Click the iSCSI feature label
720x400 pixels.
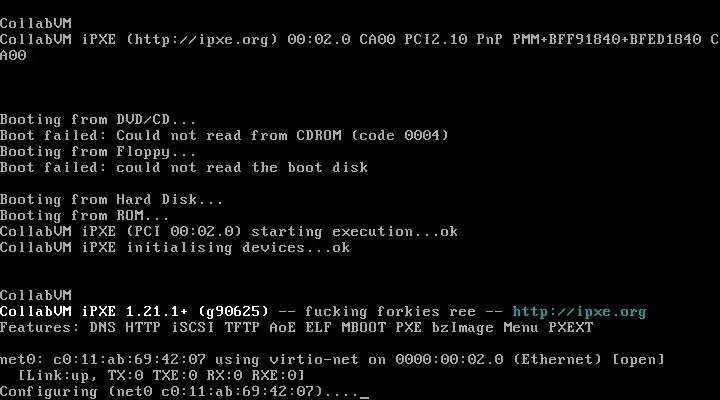[x=192, y=328]
